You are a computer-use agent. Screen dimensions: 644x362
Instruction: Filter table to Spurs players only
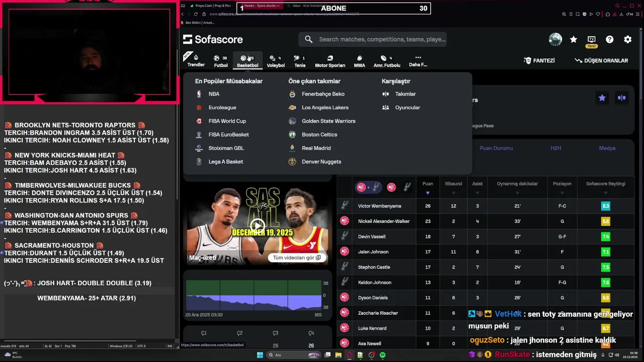point(407,187)
